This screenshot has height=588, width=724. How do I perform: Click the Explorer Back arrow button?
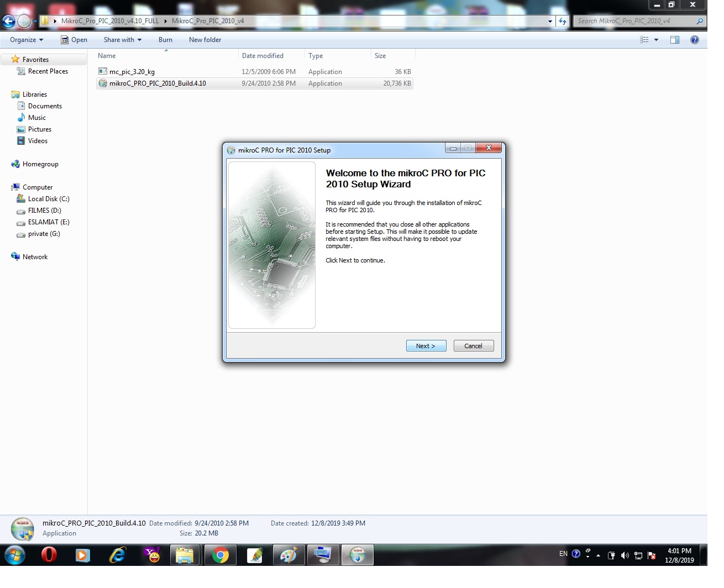[8, 21]
